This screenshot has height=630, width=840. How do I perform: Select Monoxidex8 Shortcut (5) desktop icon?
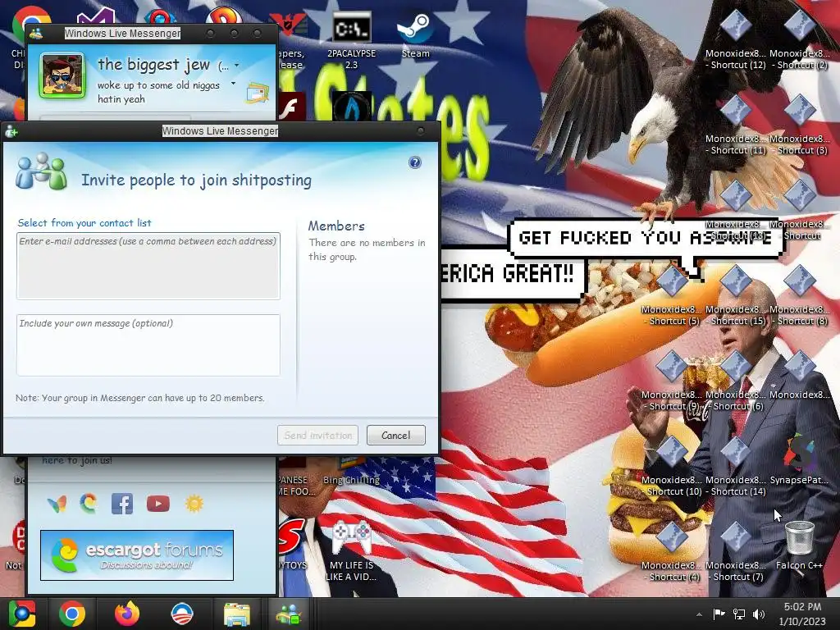click(671, 296)
